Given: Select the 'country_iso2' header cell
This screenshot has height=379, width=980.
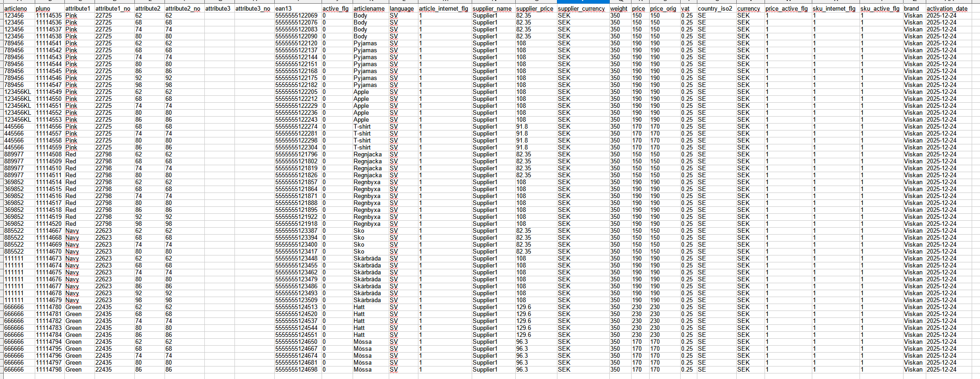Looking at the screenshot, I should click(715, 9).
